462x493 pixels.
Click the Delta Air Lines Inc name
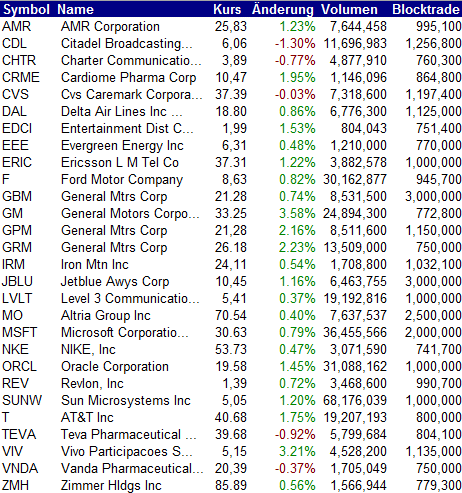(114, 111)
